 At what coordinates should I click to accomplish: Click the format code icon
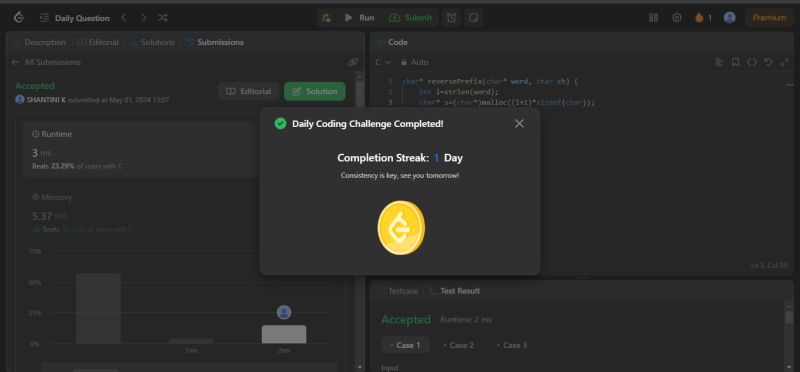tap(719, 62)
